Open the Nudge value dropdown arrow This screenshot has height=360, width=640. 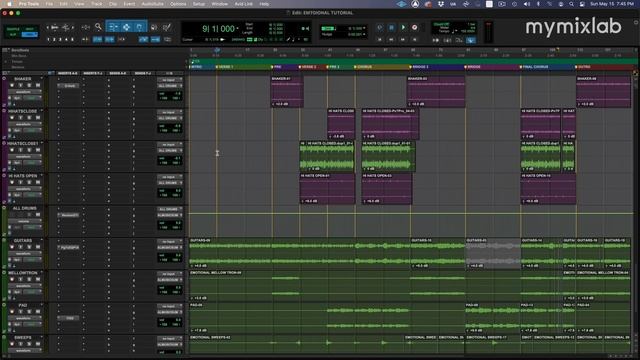pyautogui.click(x=364, y=34)
